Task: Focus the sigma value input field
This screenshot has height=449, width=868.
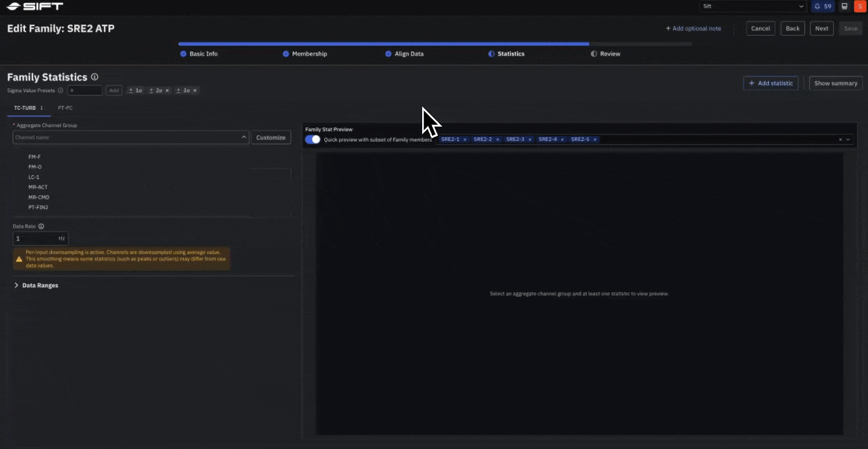Action: pos(85,90)
